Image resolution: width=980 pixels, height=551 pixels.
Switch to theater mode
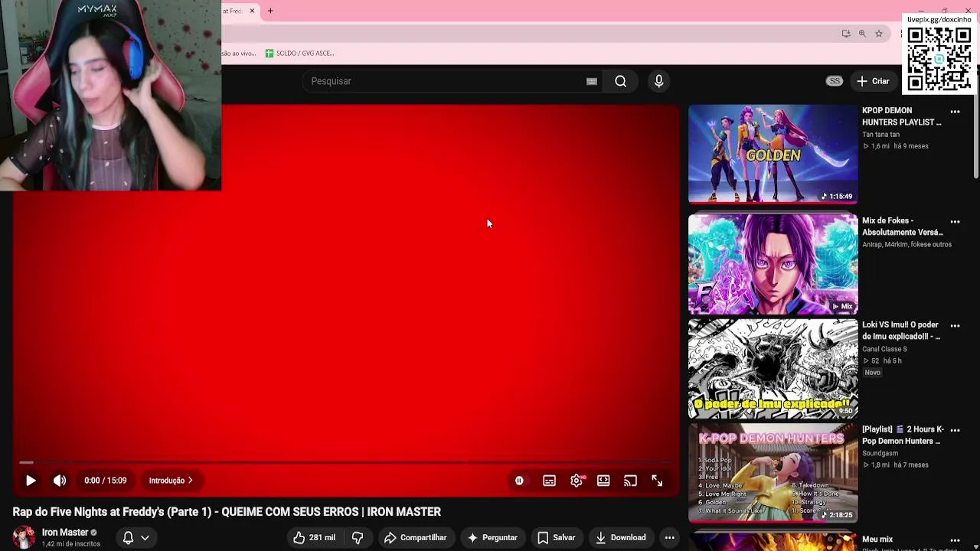[603, 481]
